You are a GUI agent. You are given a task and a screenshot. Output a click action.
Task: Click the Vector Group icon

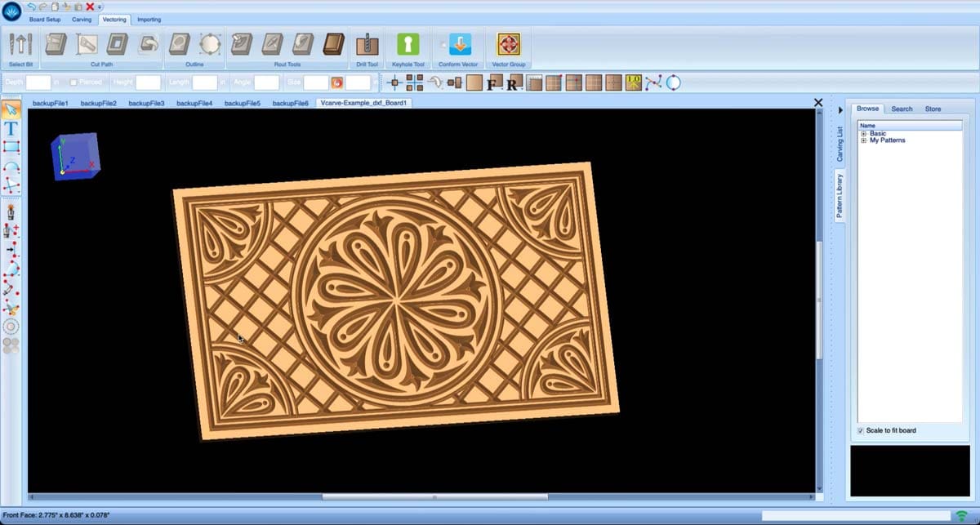click(x=508, y=44)
